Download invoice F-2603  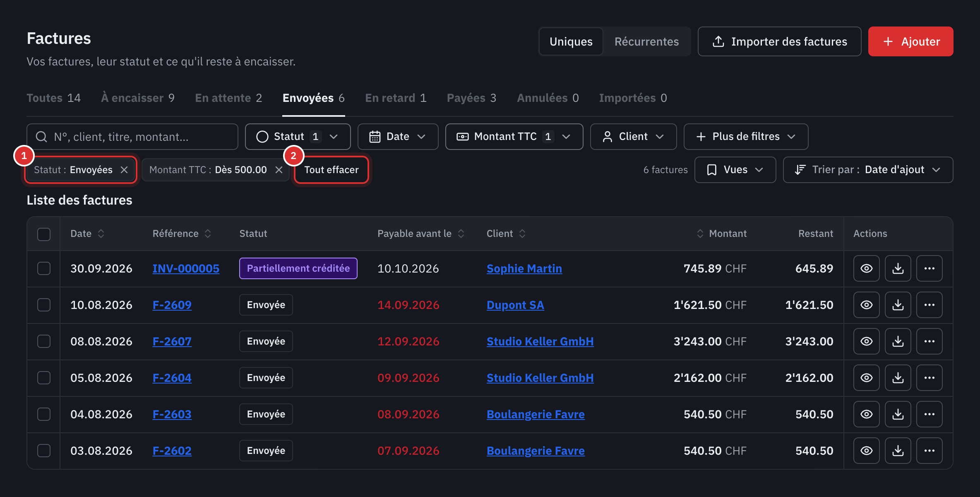coord(898,414)
